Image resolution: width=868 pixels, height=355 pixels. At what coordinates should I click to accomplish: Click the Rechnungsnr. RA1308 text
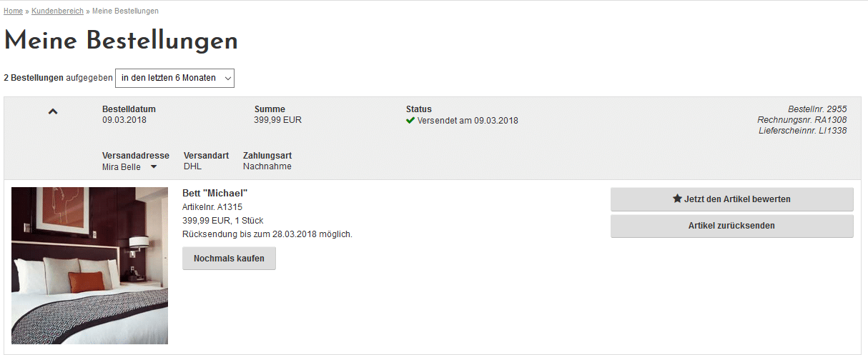coord(802,120)
